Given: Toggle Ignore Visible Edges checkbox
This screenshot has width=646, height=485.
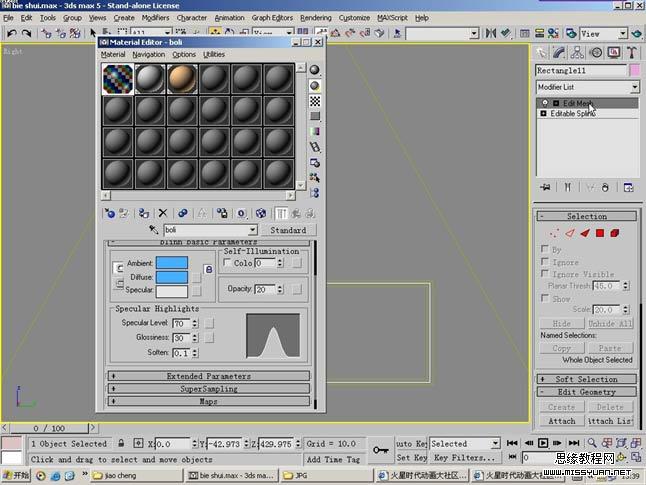Looking at the screenshot, I should coord(545,274).
